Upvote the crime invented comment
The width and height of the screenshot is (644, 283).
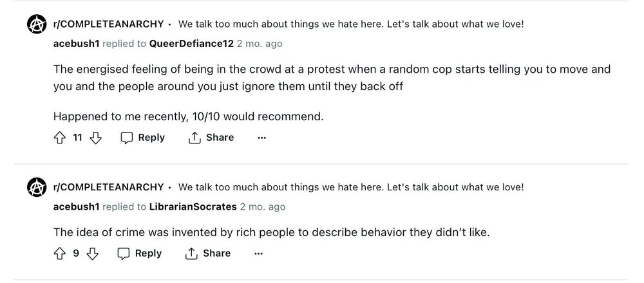pyautogui.click(x=60, y=253)
